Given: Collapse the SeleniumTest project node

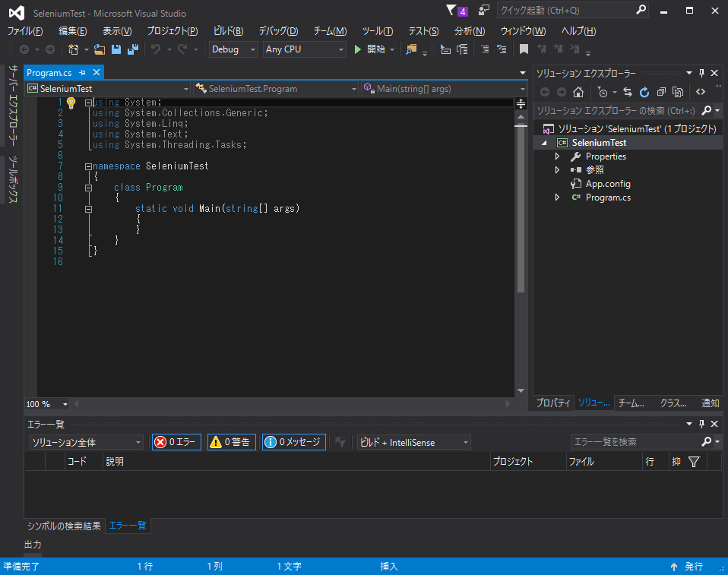Looking at the screenshot, I should pyautogui.click(x=544, y=143).
